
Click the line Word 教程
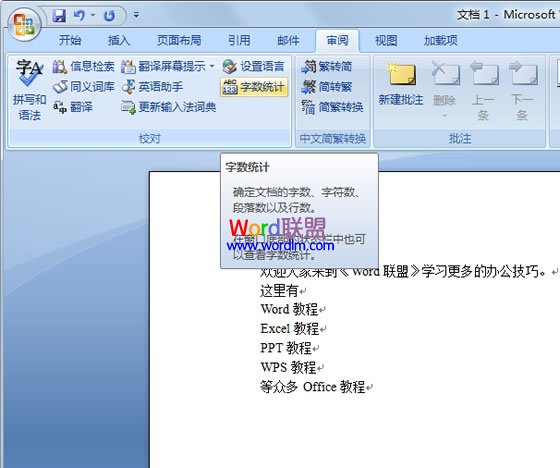289,309
